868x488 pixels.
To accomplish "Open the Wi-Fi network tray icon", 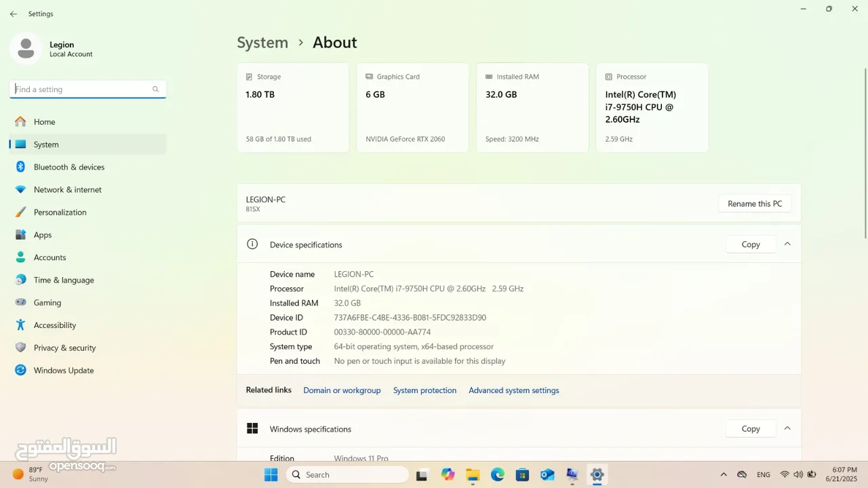I will point(785,474).
